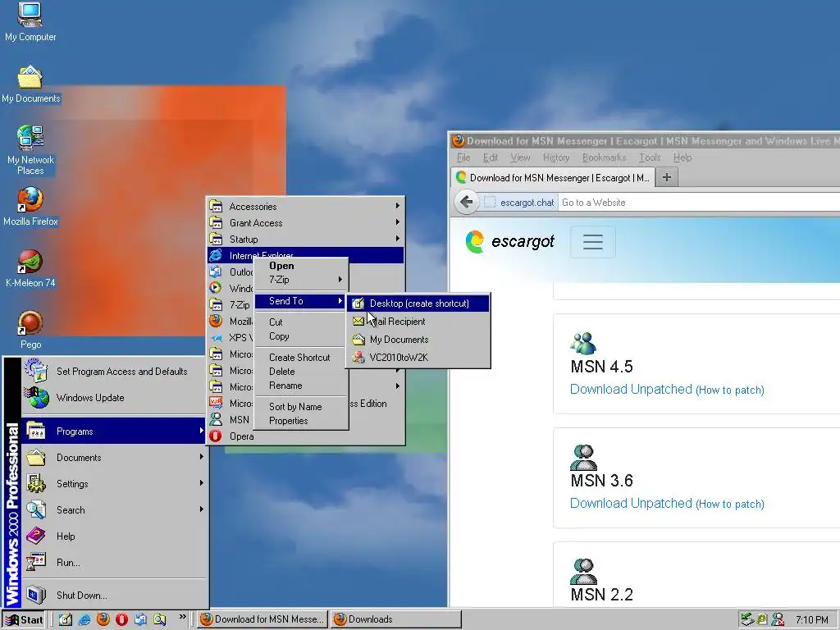This screenshot has width=840, height=630.
Task: Open Firefox Help menu
Action: coord(682,157)
